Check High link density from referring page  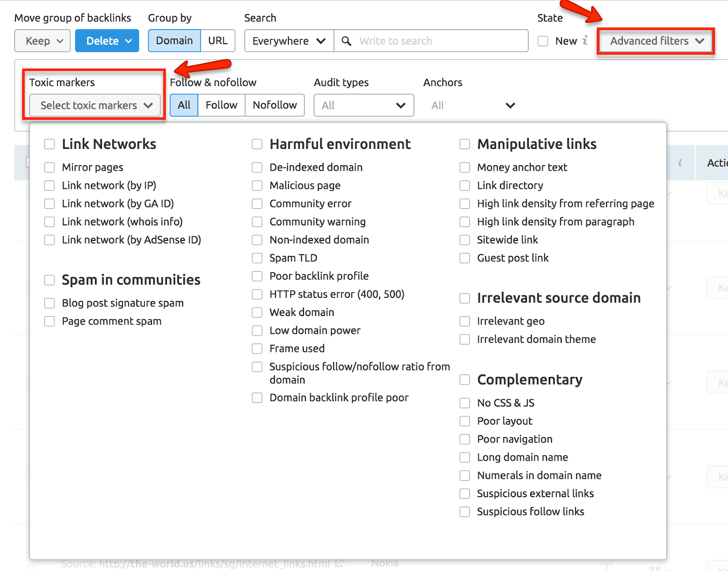(x=465, y=204)
